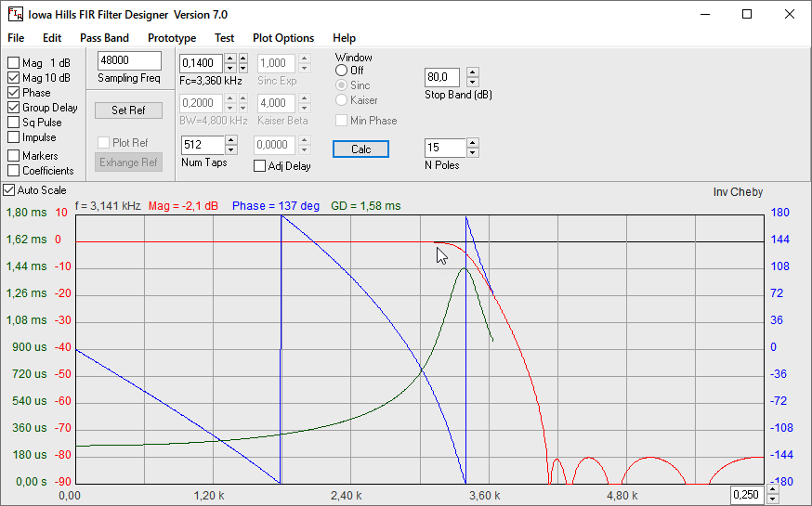Increase Stop Band dB using up arrow
This screenshot has height=506, width=812.
click(x=472, y=72)
